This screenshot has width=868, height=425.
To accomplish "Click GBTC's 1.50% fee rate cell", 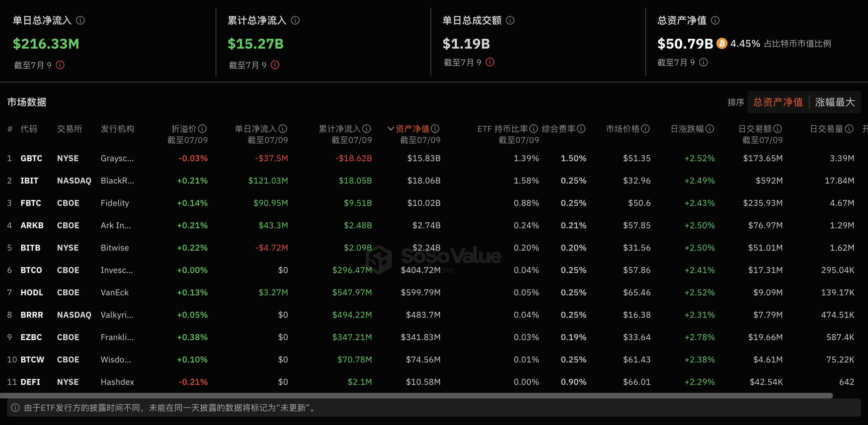I will pyautogui.click(x=573, y=158).
